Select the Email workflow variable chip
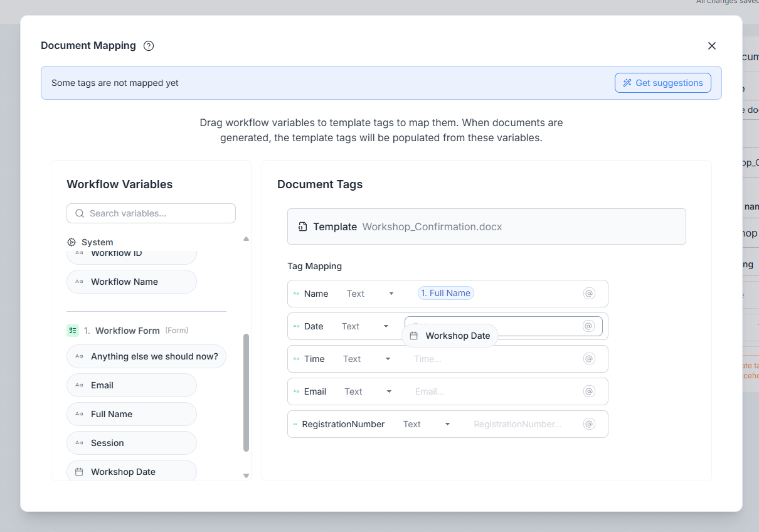The width and height of the screenshot is (759, 532). click(x=132, y=385)
